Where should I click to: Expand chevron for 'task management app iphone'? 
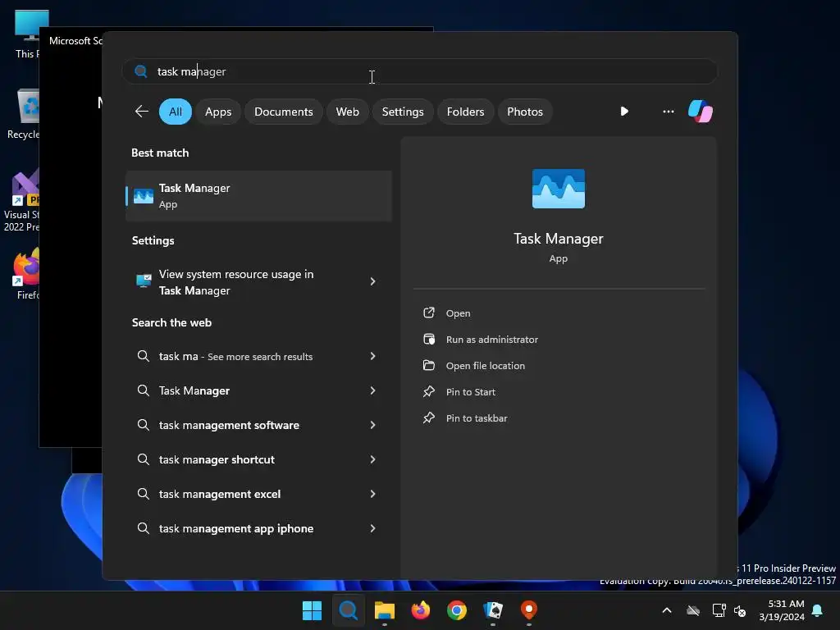coord(372,528)
